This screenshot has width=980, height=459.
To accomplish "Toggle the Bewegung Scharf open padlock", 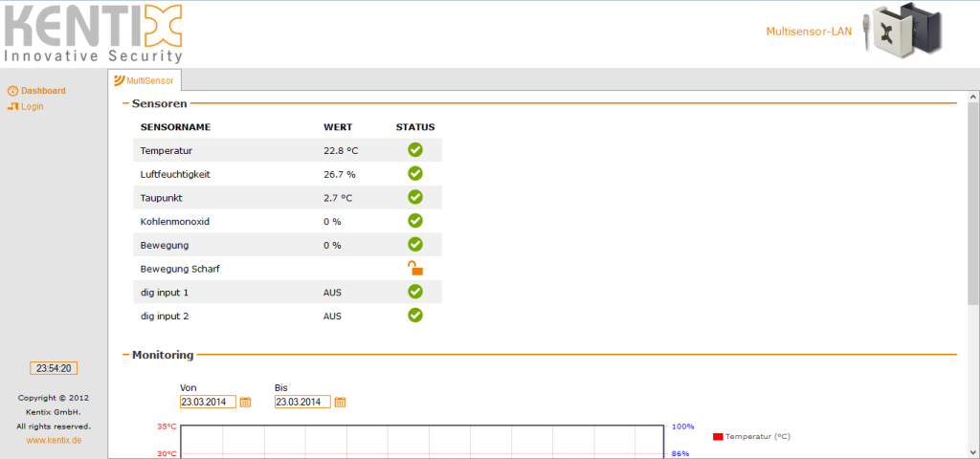I will click(x=415, y=269).
